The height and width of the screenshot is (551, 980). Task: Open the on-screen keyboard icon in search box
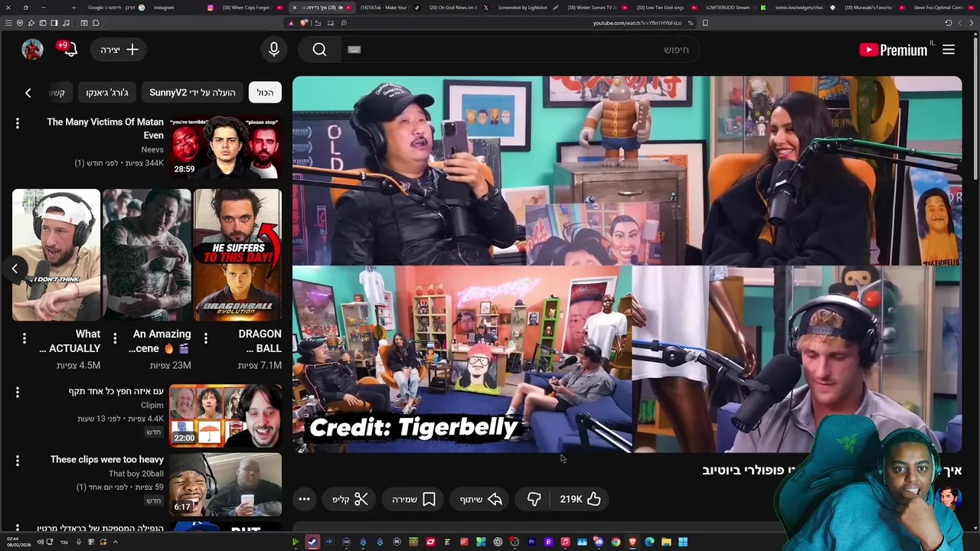[354, 50]
